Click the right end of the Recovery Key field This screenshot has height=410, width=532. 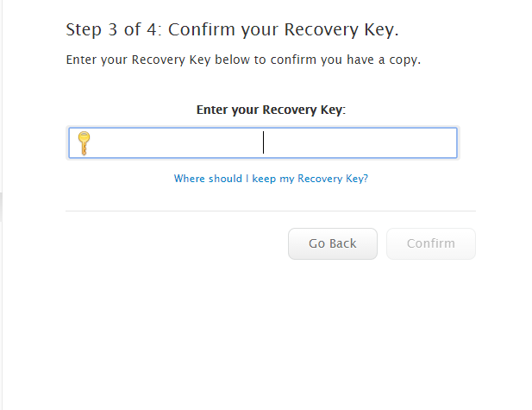[x=448, y=143]
